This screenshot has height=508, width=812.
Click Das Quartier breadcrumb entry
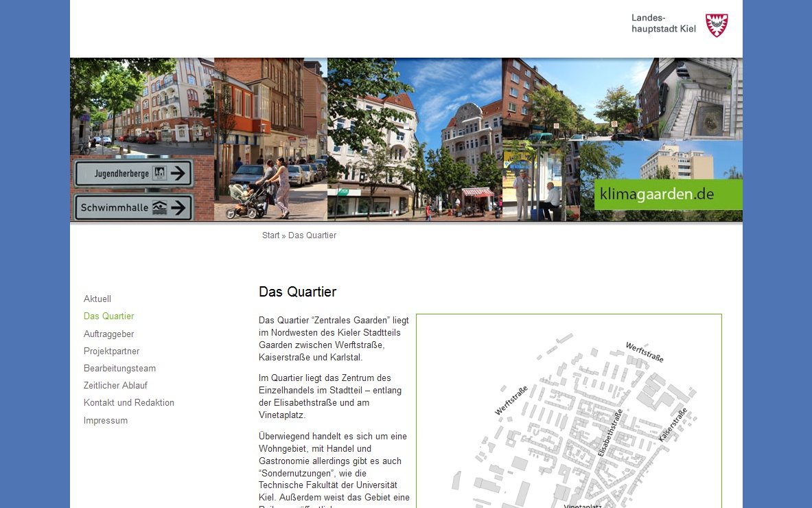pyautogui.click(x=312, y=235)
